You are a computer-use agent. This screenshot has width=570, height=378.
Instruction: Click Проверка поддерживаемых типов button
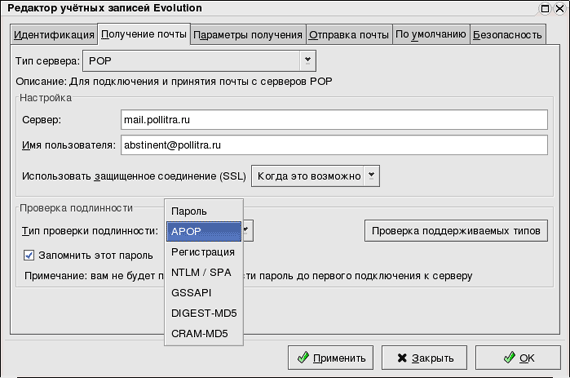(x=456, y=231)
